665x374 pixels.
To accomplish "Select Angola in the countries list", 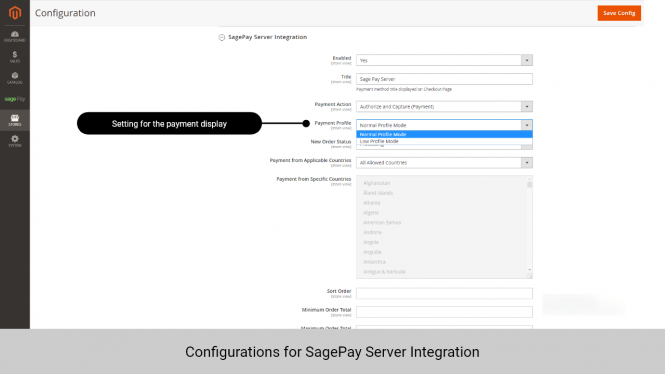I will tap(371, 242).
